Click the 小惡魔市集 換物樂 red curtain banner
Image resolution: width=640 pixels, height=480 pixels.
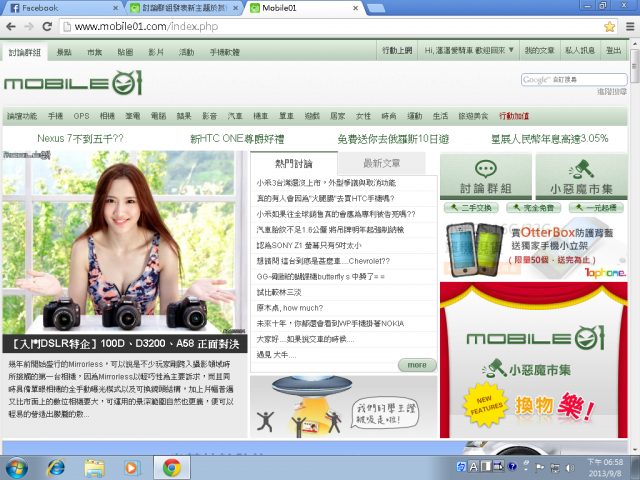[x=534, y=360]
